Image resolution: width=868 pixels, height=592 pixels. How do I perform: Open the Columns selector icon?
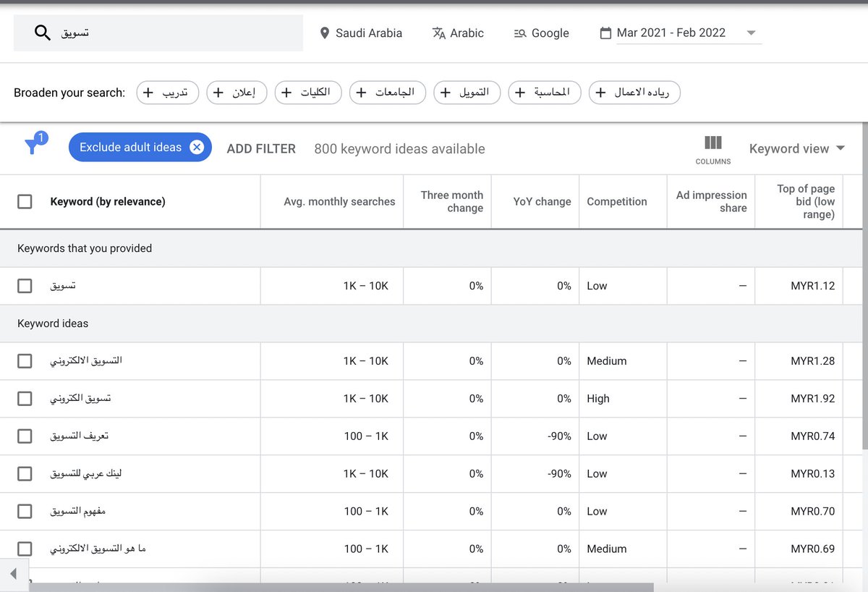713,143
